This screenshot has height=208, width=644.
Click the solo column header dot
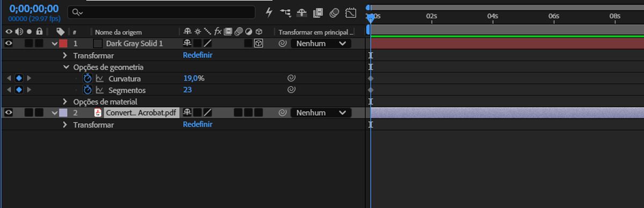(29, 32)
